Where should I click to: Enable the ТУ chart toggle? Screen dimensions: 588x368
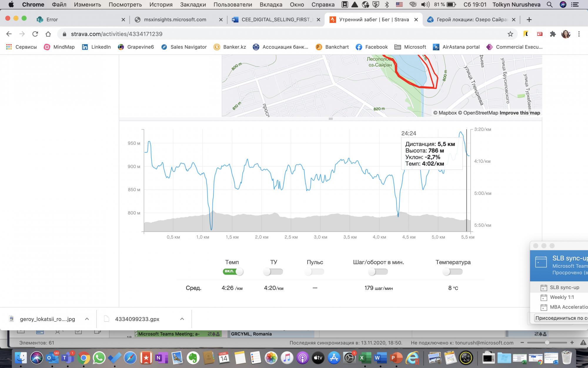[x=273, y=271]
